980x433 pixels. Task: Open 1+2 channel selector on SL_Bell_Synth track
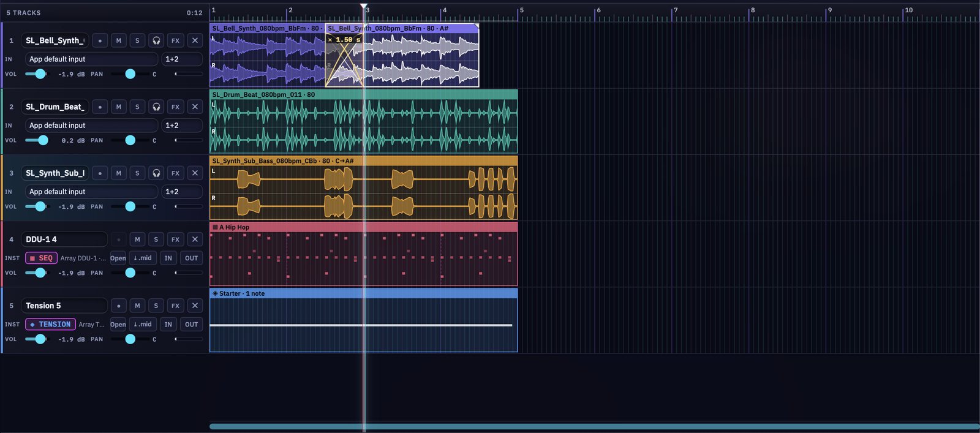[x=182, y=59]
